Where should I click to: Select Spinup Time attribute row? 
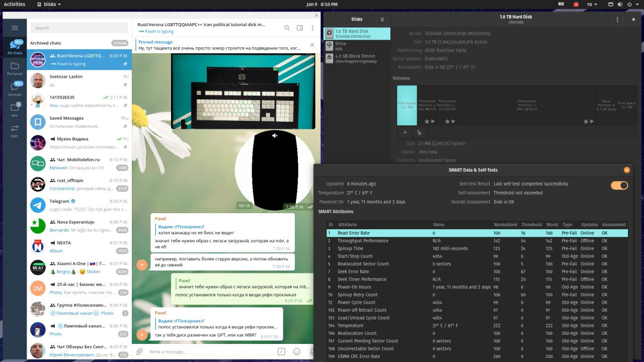pos(477,249)
